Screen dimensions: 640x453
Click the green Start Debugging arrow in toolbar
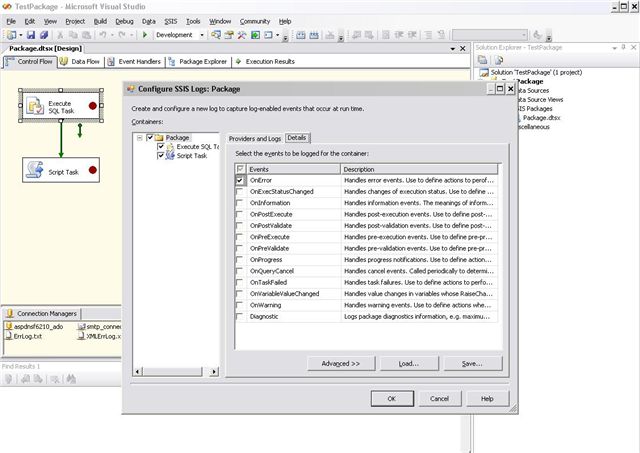145,34
